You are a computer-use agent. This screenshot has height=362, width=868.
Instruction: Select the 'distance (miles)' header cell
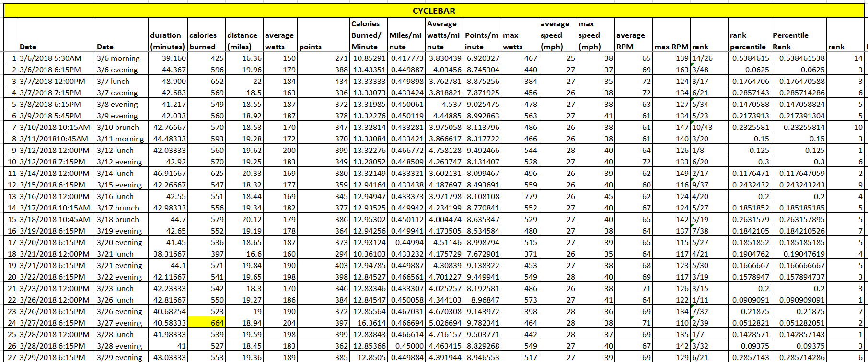tap(244, 35)
